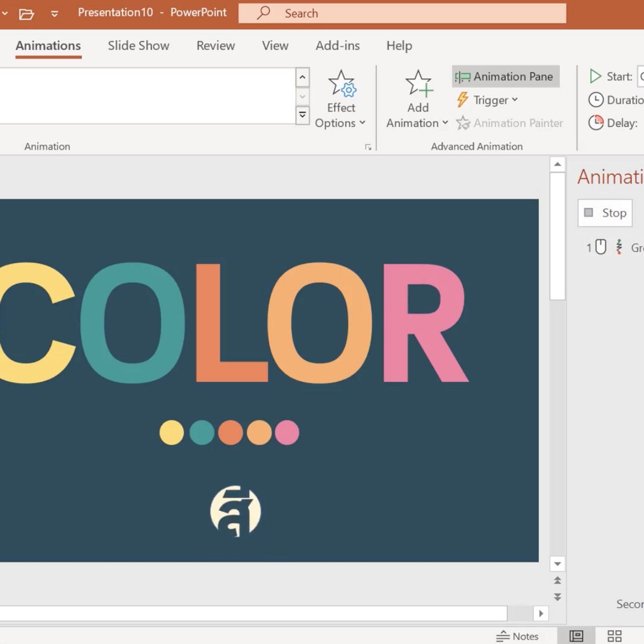Click the Advanced Animation group label

coord(476,146)
